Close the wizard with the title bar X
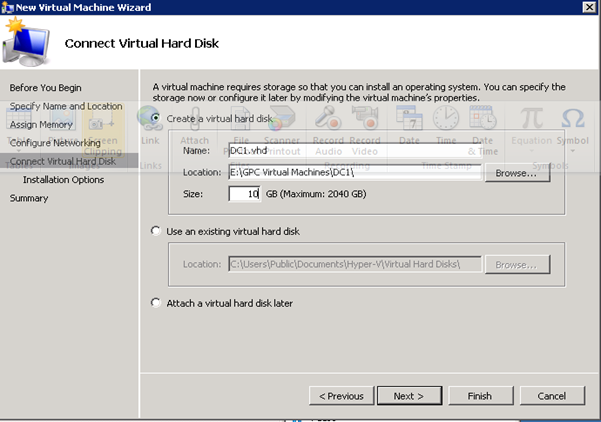The width and height of the screenshot is (601, 422). 589,7
